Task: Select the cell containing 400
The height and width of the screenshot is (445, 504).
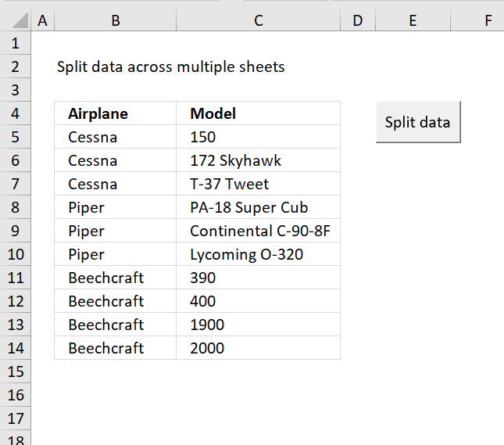Action: click(x=259, y=302)
